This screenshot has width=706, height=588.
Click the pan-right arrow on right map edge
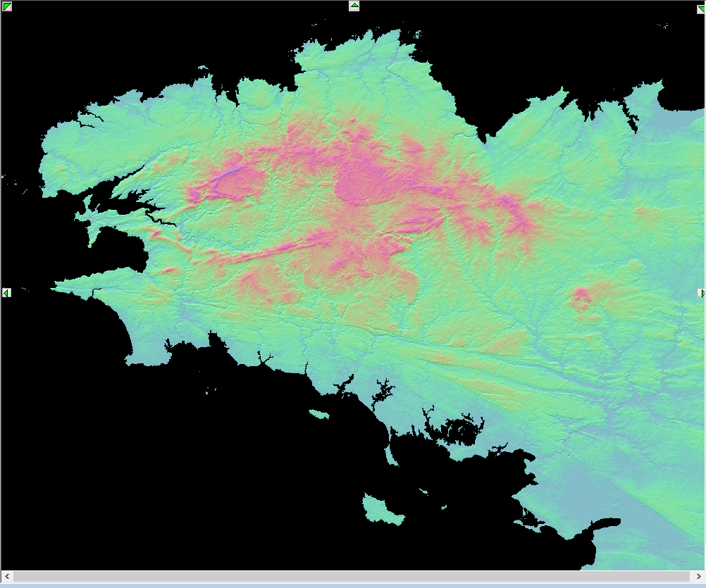point(702,293)
